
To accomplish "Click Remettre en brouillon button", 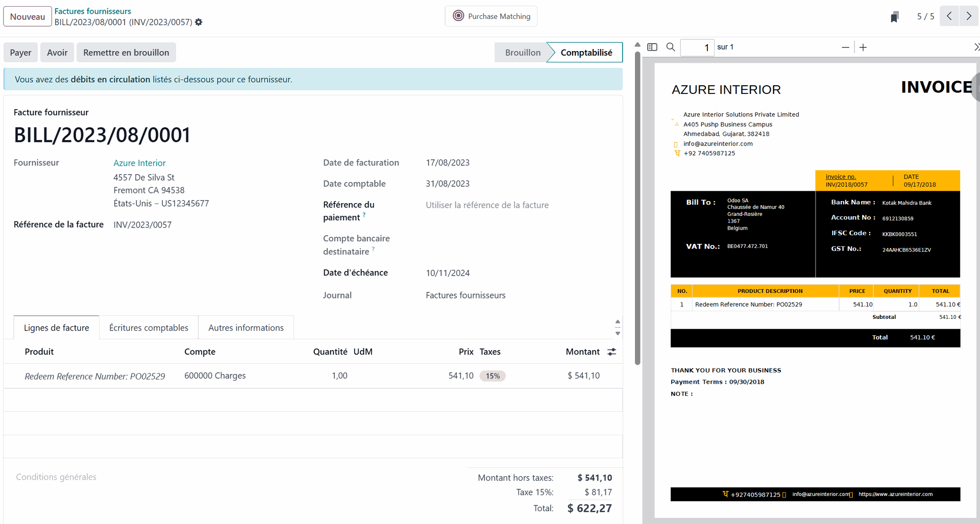I will pos(126,53).
